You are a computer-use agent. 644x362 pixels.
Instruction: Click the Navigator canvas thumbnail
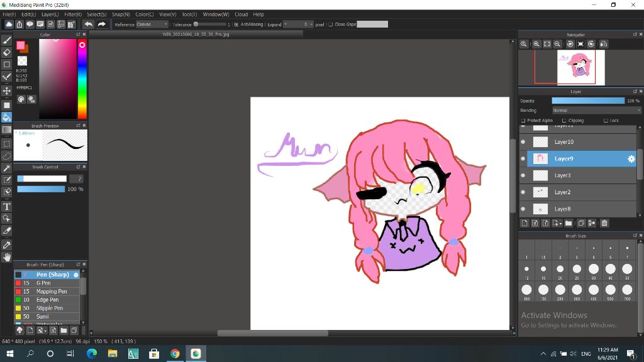[580, 67]
